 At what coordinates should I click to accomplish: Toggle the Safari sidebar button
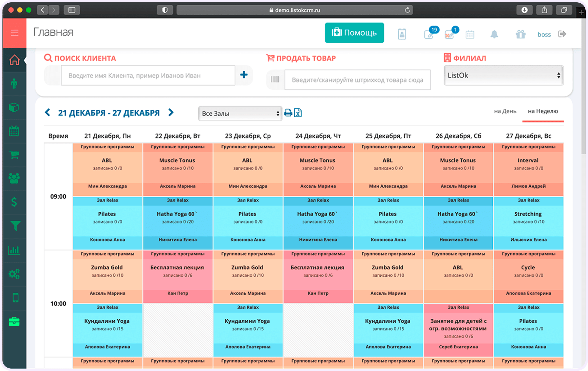tap(72, 10)
